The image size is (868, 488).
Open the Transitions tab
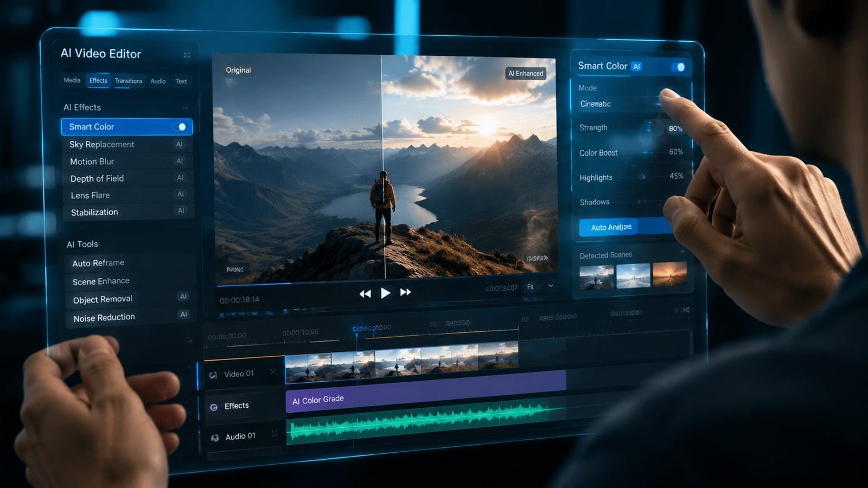129,81
